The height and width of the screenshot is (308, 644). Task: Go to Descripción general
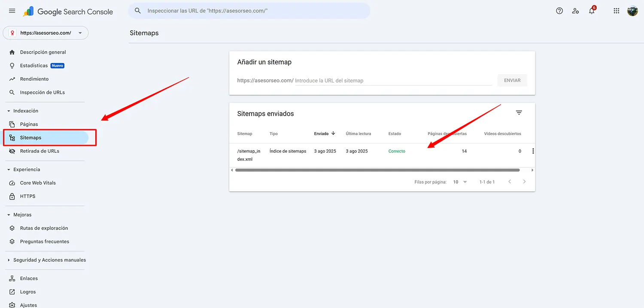point(43,52)
